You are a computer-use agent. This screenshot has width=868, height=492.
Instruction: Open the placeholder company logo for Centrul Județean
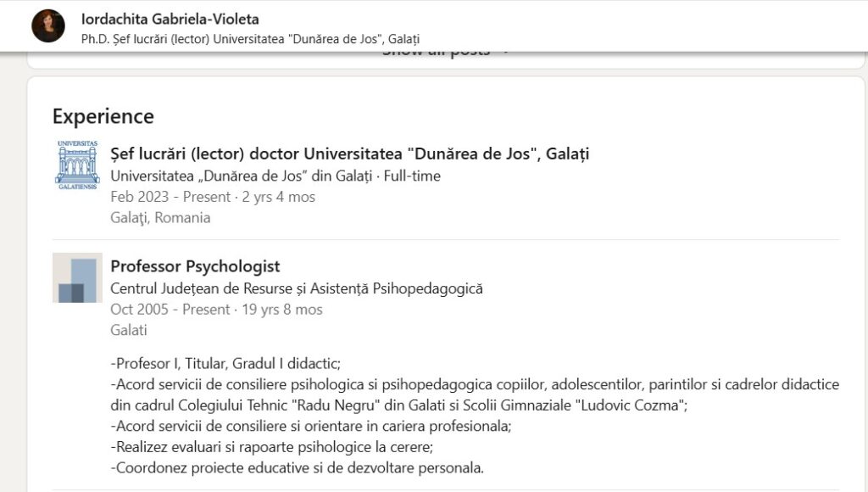[77, 277]
